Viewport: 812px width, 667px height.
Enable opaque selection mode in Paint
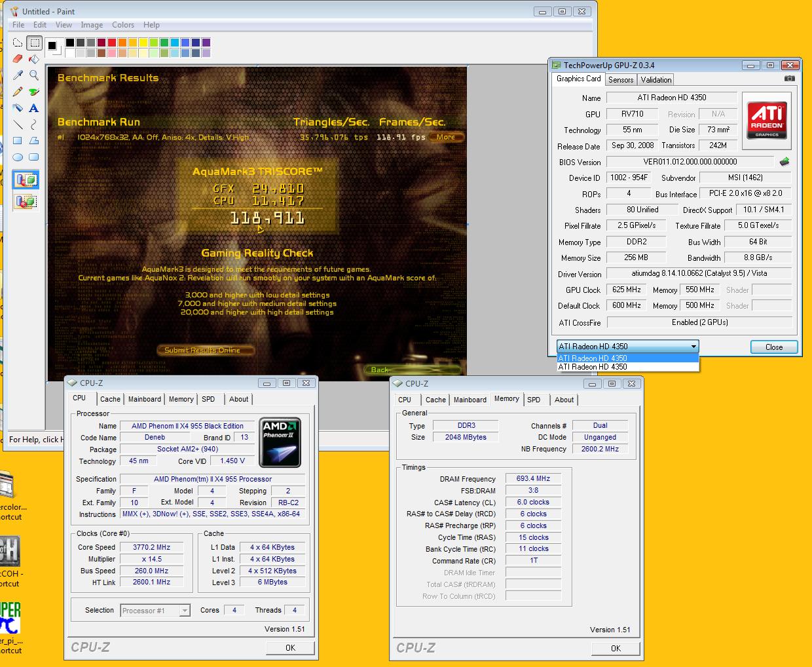pyautogui.click(x=26, y=180)
